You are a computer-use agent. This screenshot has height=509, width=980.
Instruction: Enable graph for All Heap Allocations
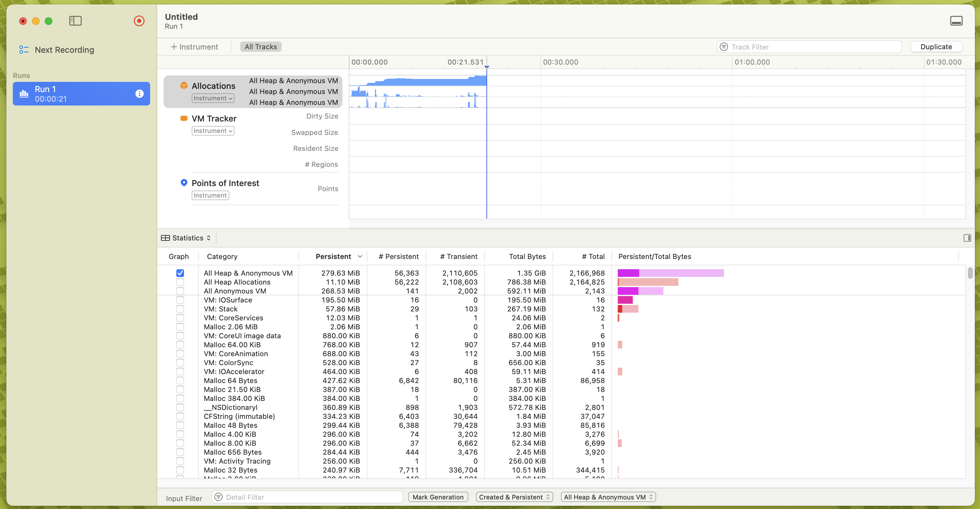[x=180, y=282]
